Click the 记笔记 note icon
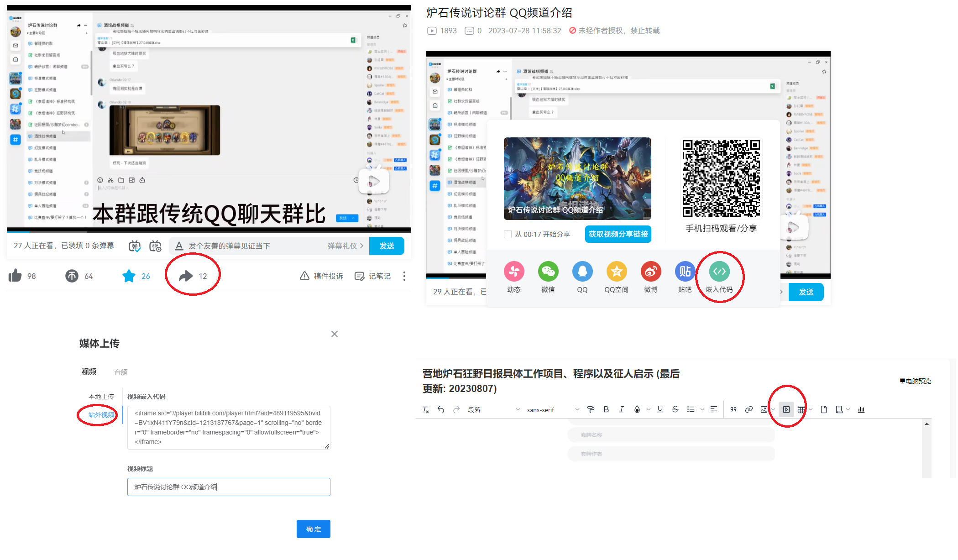This screenshot has width=958, height=560. click(360, 276)
